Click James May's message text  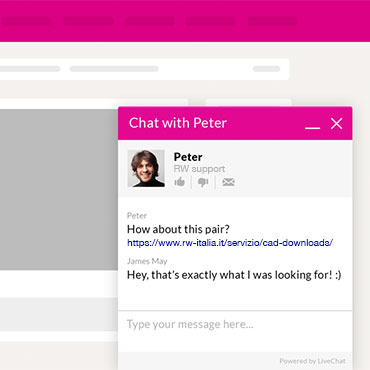pos(234,275)
